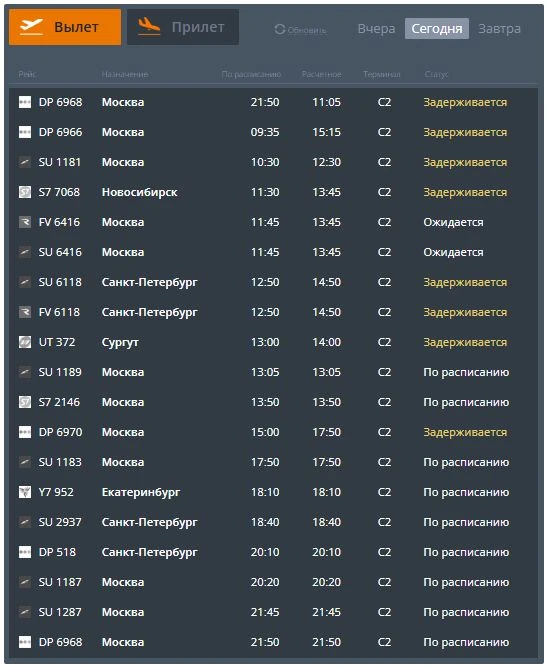Click the refresh icon labeled Обновить
Viewport: 547px width, 666px height.
tap(279, 29)
